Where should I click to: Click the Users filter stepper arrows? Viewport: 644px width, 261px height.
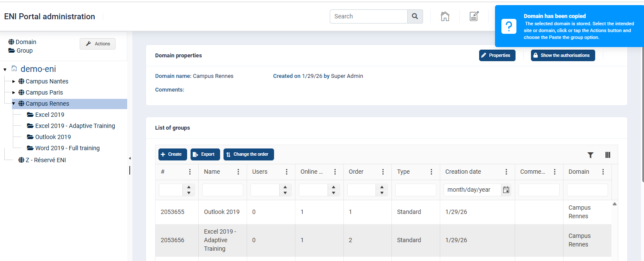(x=285, y=190)
